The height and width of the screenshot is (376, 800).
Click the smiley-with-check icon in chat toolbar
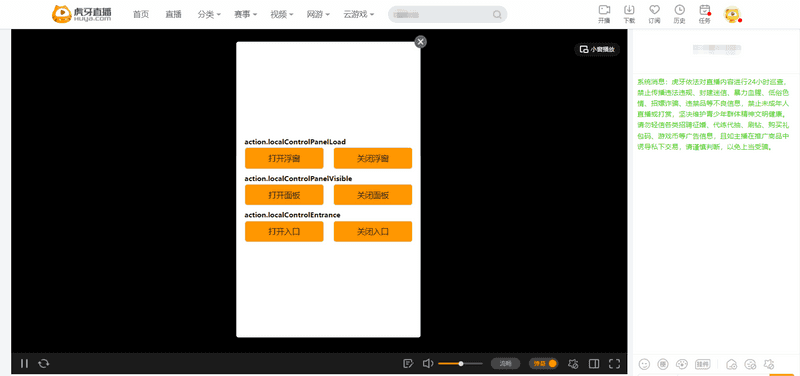[x=750, y=364]
